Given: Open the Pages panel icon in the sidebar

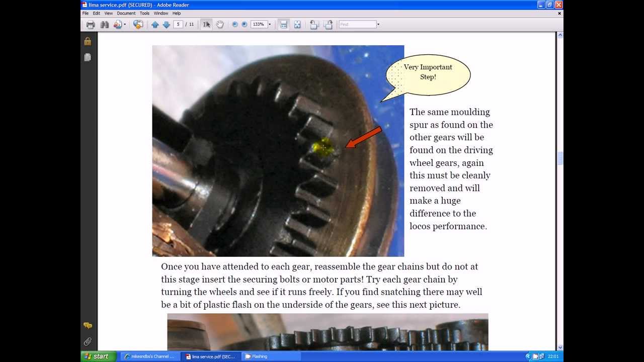Looking at the screenshot, I should pos(88,57).
